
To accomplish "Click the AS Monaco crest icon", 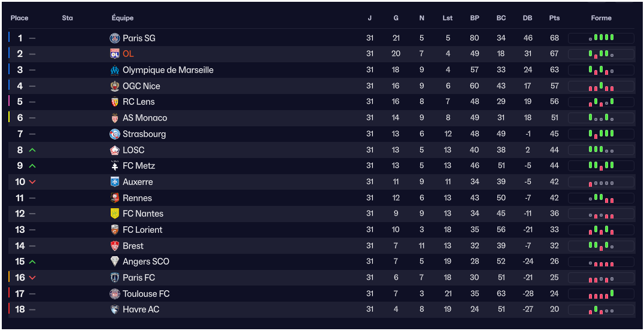I will click(115, 118).
